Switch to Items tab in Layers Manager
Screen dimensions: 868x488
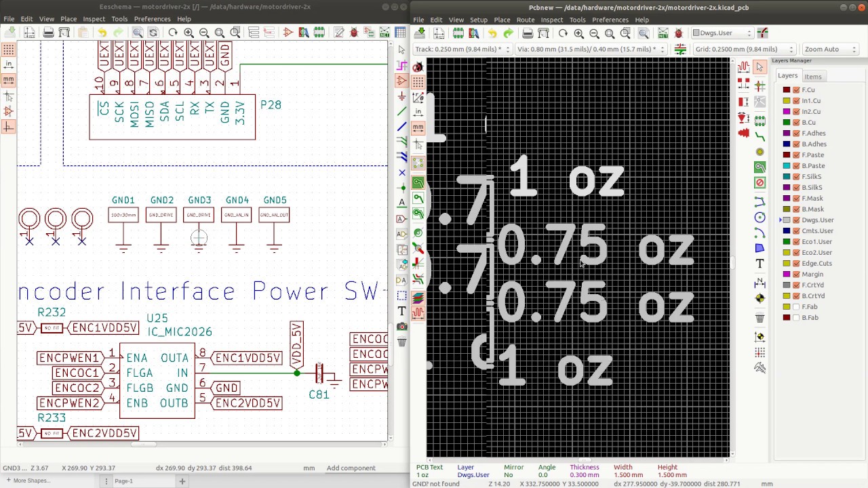(812, 77)
